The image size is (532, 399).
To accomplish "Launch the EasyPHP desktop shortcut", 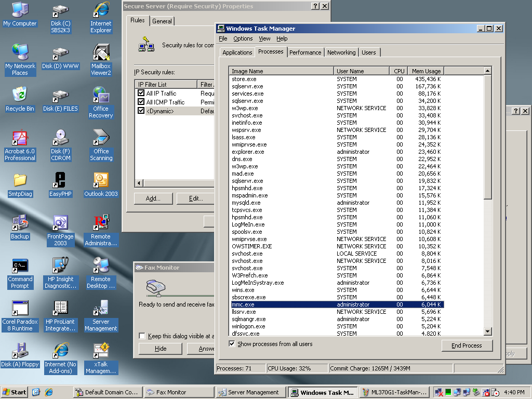I will point(60,184).
